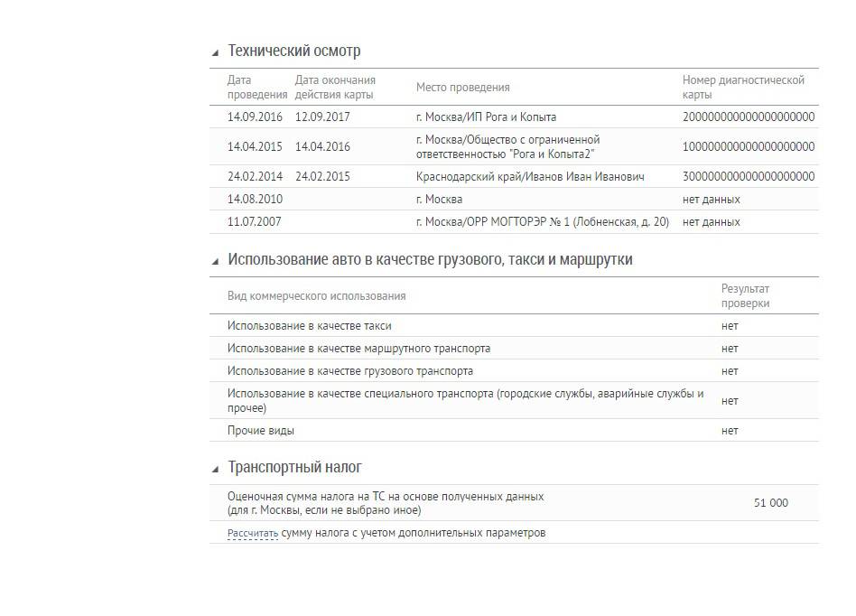Collapse the Использование авто section triangle
The width and height of the screenshot is (856, 616).
(215, 262)
